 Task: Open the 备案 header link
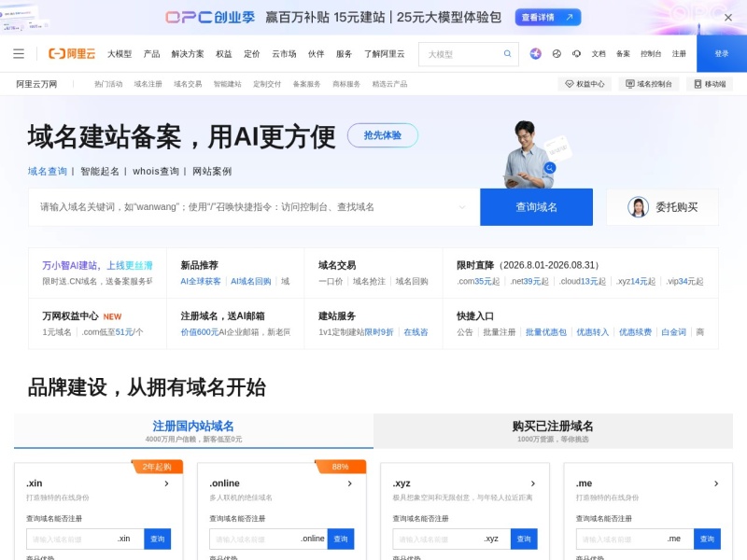(x=623, y=54)
